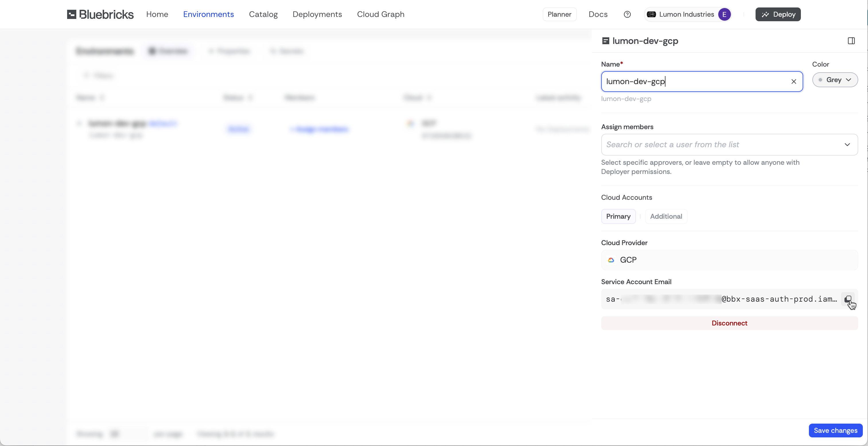Viewport: 868px width, 446px height.
Task: Click into the environment Name input field
Action: (x=694, y=82)
